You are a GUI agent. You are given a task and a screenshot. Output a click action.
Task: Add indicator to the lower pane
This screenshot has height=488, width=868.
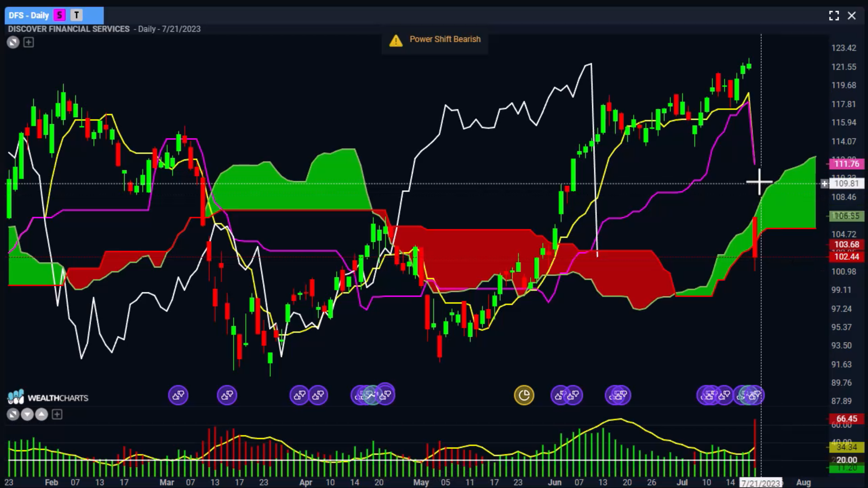57,414
